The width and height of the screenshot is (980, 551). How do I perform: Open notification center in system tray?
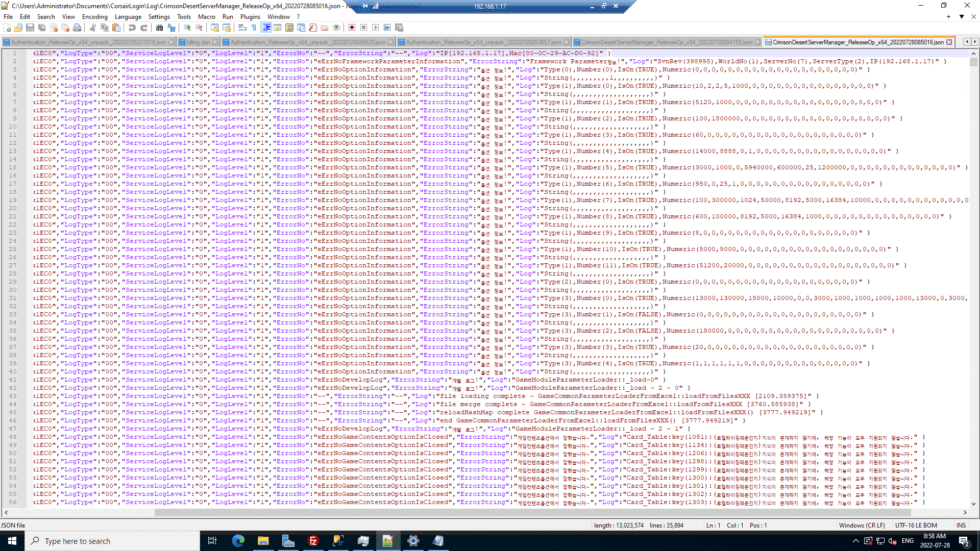coord(964,541)
